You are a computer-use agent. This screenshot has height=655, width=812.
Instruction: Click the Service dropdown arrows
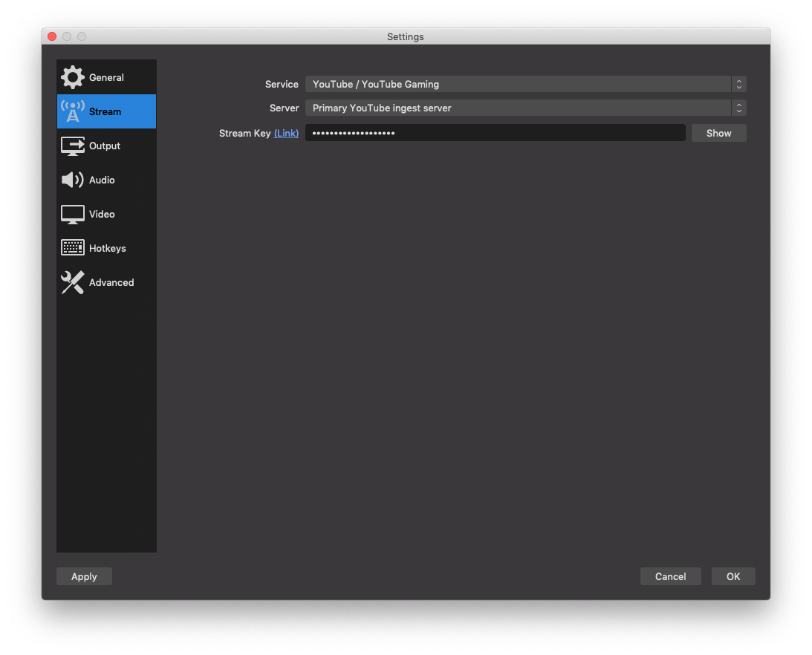(739, 84)
